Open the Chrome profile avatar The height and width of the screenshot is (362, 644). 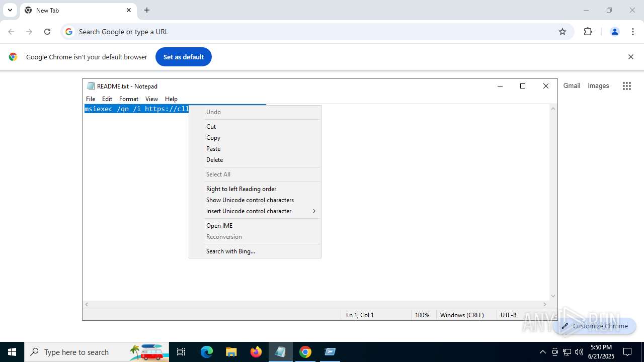(x=614, y=32)
